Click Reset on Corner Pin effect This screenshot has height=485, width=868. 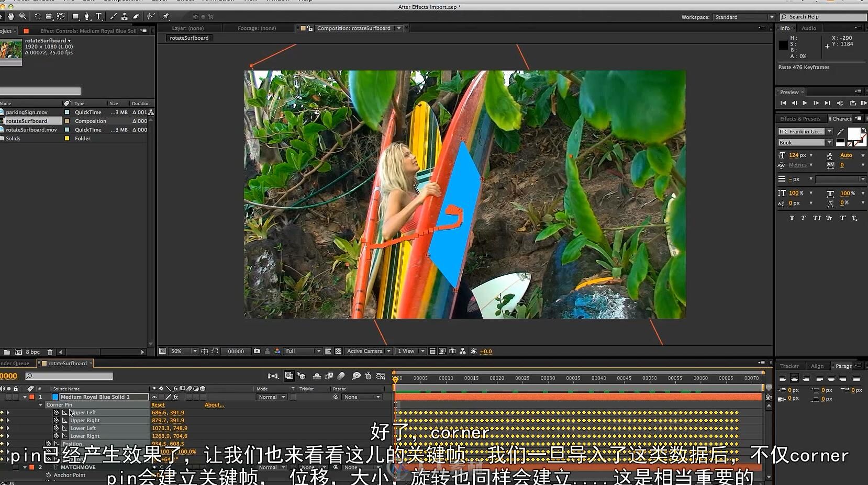pyautogui.click(x=158, y=405)
